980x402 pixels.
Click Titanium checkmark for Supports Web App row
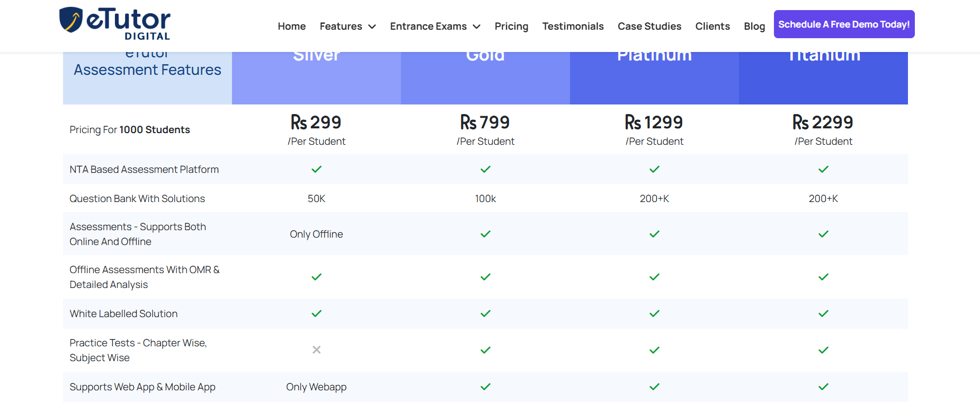click(x=823, y=387)
